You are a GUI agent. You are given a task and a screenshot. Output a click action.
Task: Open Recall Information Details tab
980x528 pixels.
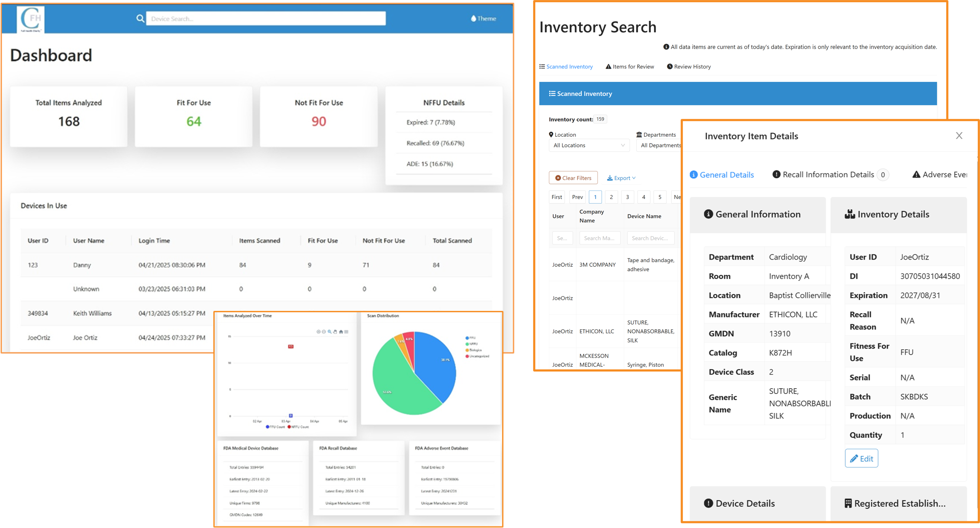pyautogui.click(x=827, y=174)
